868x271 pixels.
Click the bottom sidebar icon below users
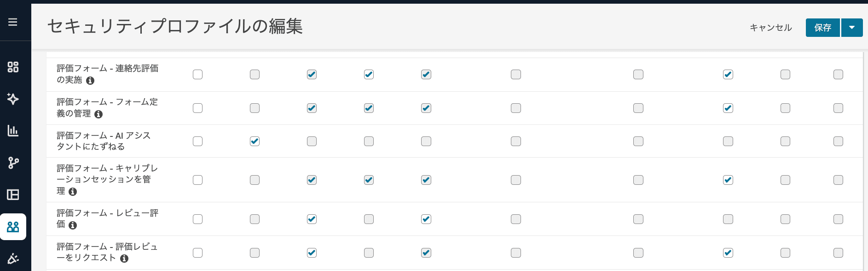click(x=13, y=258)
